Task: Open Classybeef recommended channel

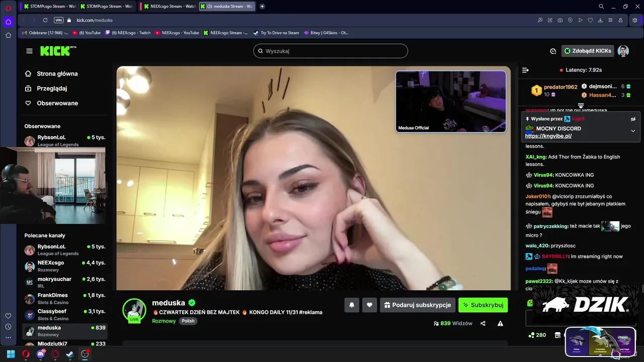Action: [65, 314]
